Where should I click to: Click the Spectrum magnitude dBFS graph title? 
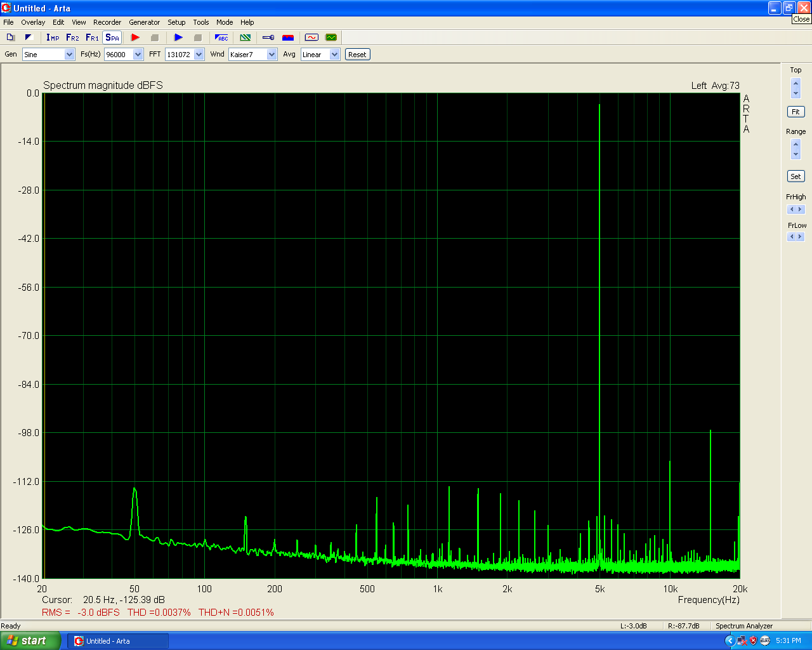coord(103,86)
